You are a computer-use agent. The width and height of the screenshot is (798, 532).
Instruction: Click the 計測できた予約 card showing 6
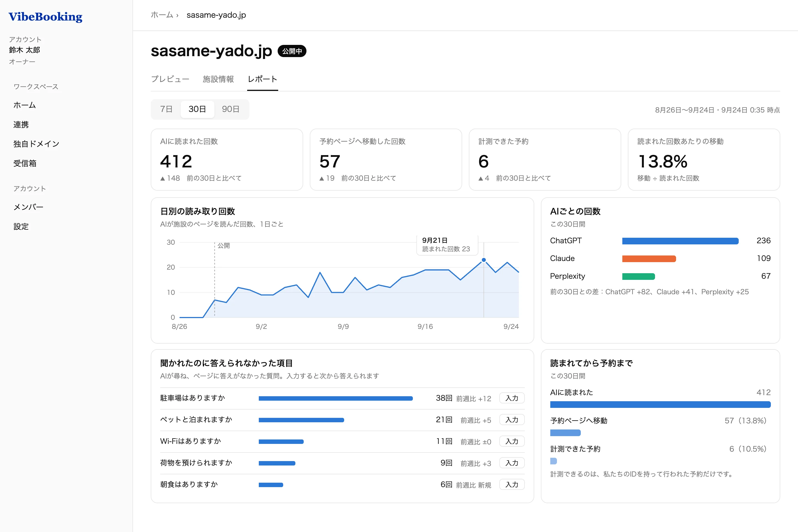pos(545,160)
